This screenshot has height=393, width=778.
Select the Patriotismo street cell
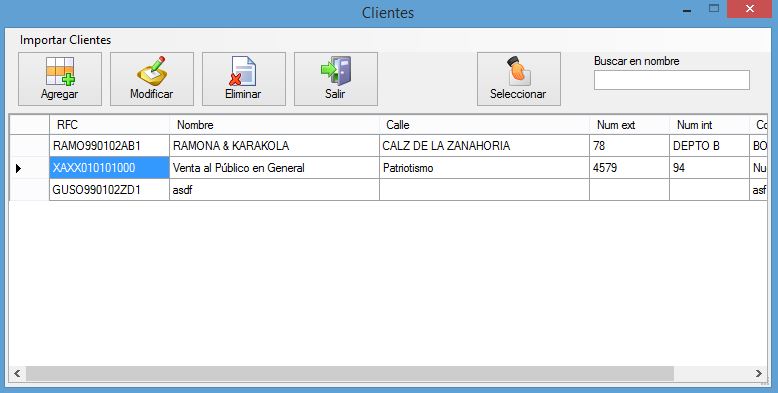point(484,168)
